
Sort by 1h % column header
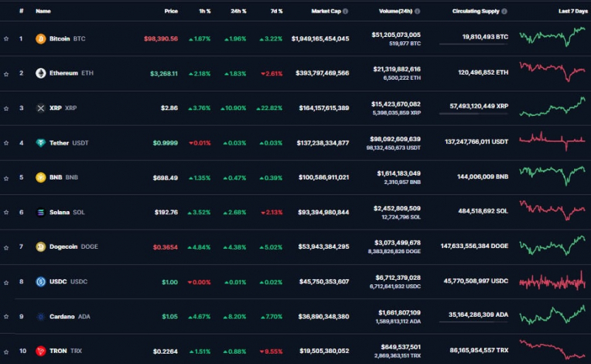pyautogui.click(x=205, y=11)
